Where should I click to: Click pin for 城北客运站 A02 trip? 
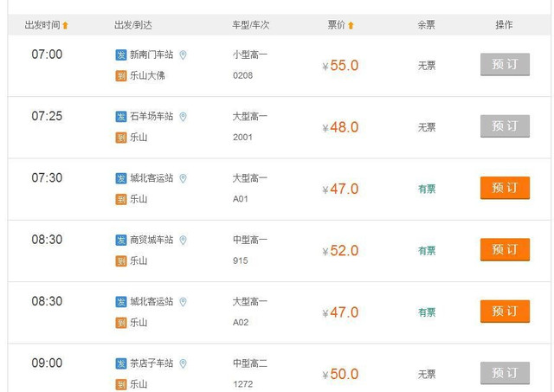(x=183, y=302)
